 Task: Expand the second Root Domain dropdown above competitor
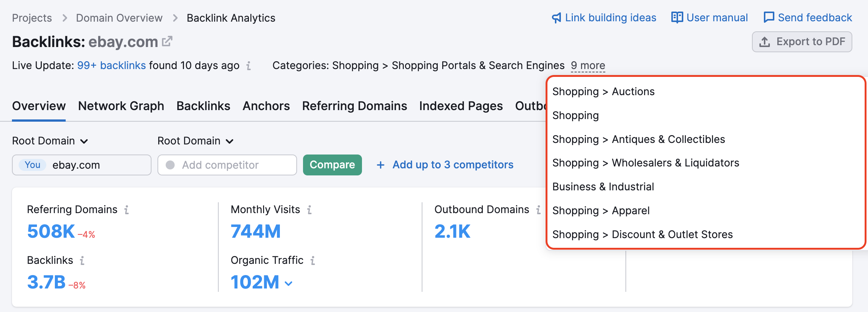coord(196,141)
